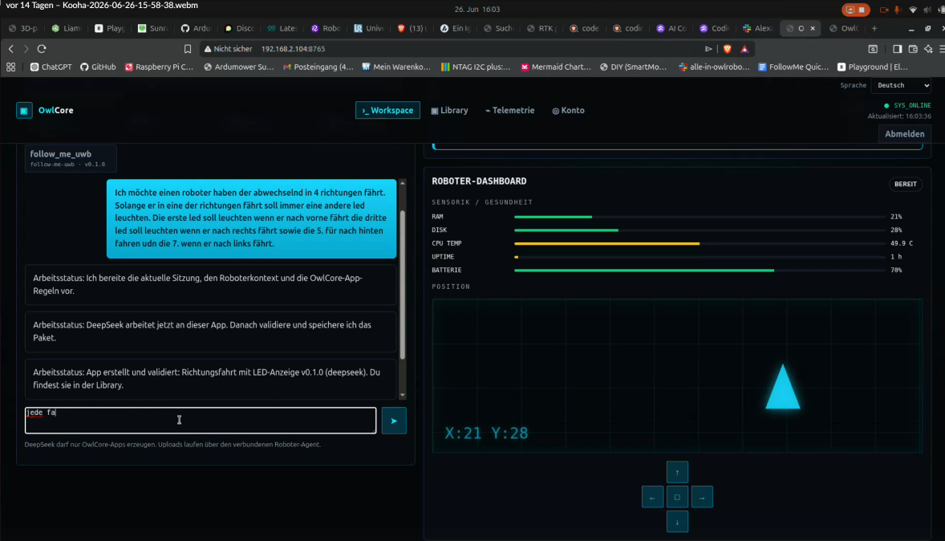Image resolution: width=945 pixels, height=541 pixels.
Task: Drive robot backward with the down arrow
Action: [677, 522]
